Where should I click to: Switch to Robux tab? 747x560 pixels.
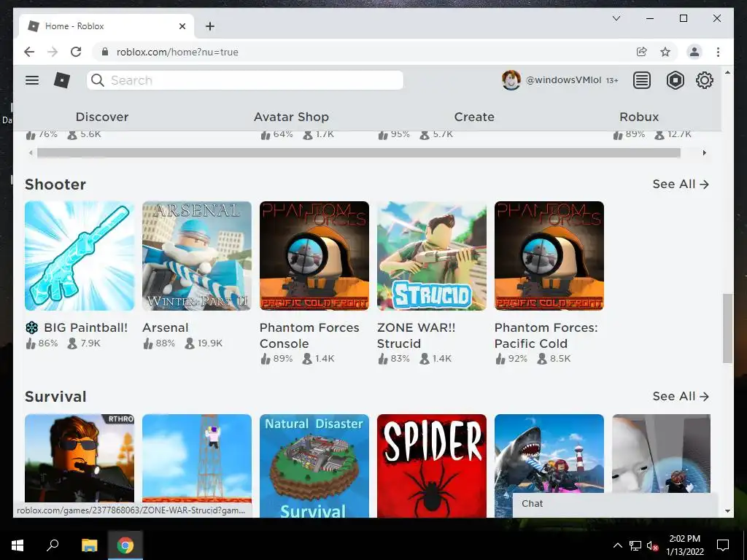tap(639, 117)
